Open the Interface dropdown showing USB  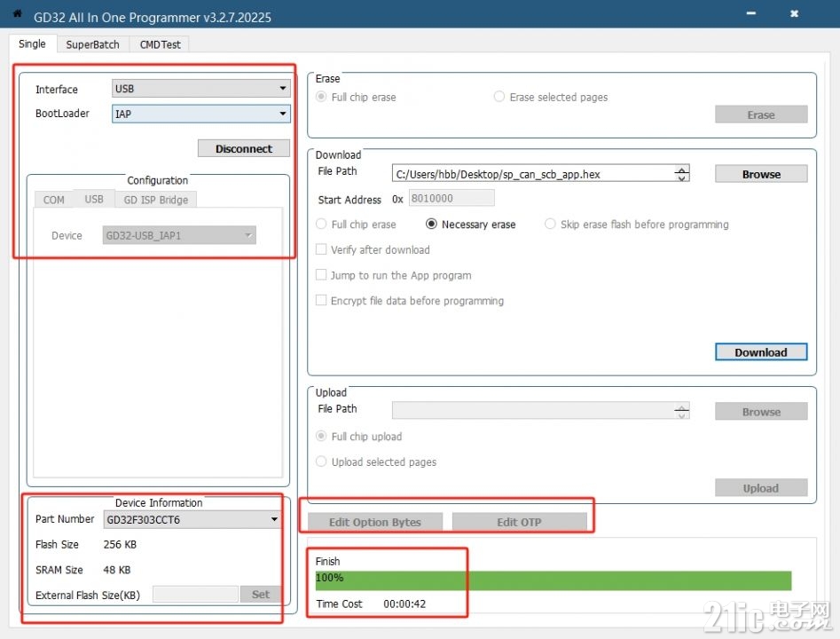pos(200,89)
